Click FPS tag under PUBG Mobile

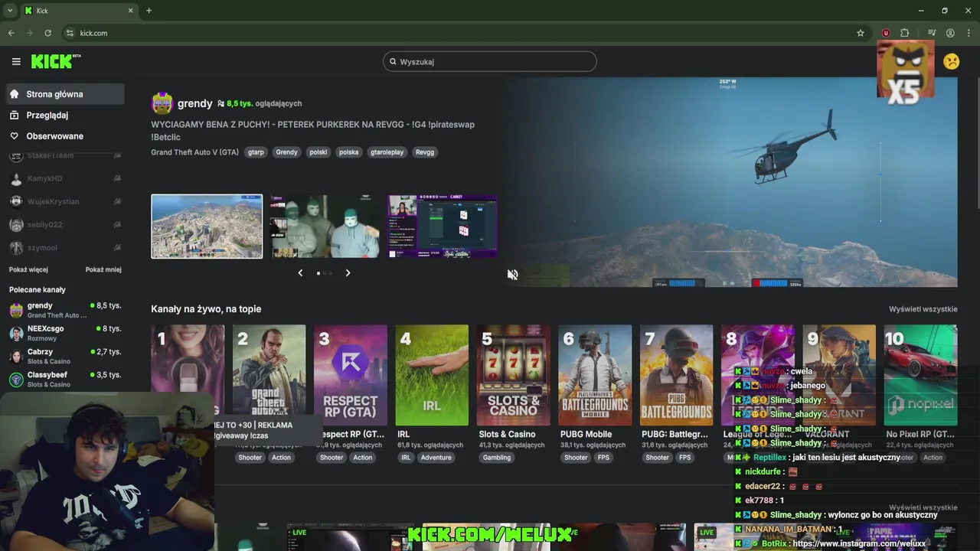coord(603,458)
